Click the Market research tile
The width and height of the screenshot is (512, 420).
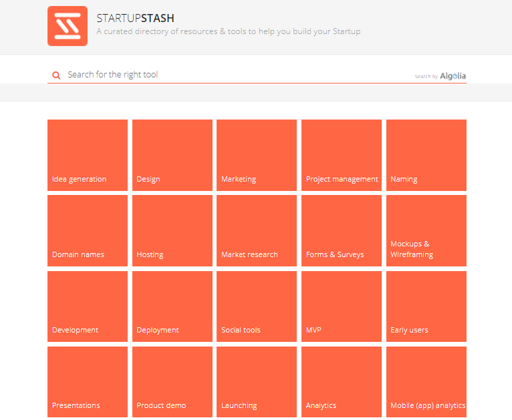pyautogui.click(x=257, y=231)
